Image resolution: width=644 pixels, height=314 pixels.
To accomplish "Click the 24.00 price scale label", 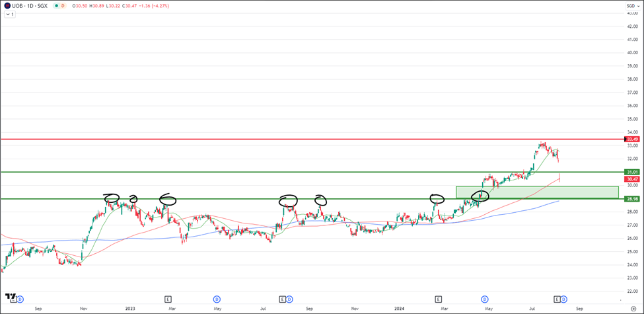I will click(632, 265).
